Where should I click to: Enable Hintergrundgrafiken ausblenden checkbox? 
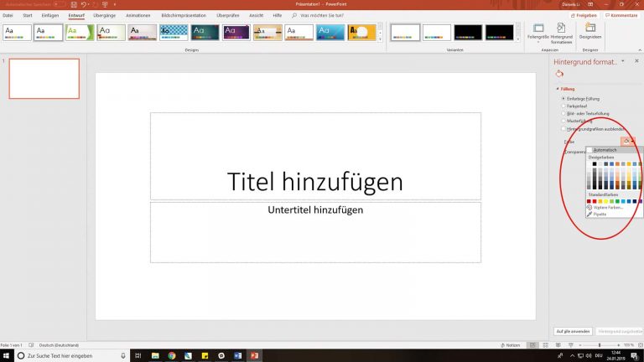point(564,129)
